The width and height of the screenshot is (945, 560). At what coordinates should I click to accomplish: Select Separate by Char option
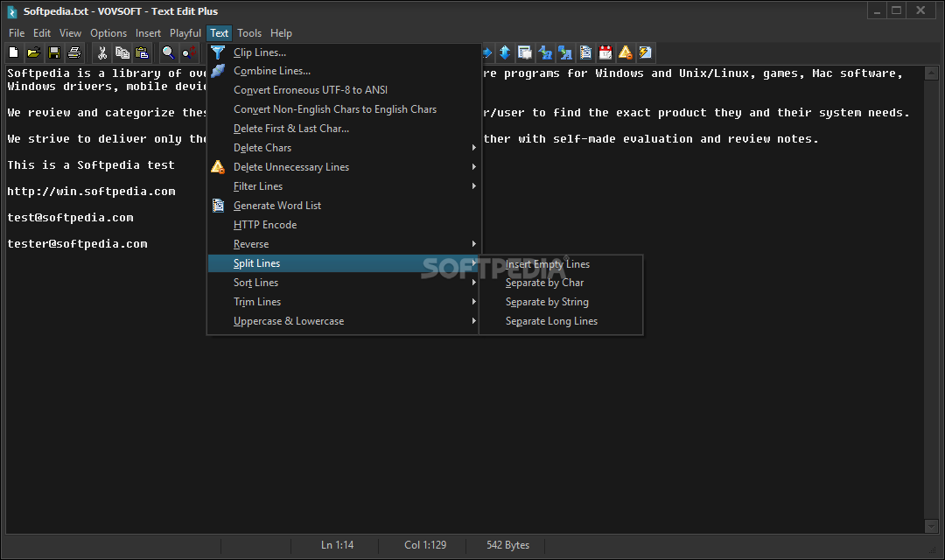point(561,283)
